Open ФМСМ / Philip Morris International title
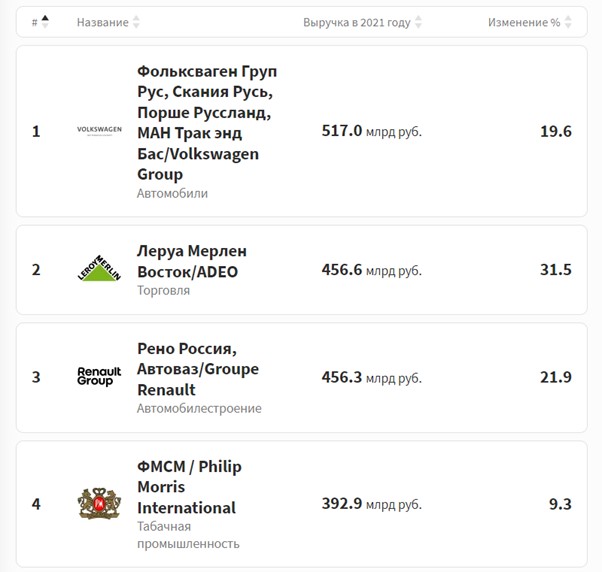The height and width of the screenshot is (572, 602). tap(189, 487)
